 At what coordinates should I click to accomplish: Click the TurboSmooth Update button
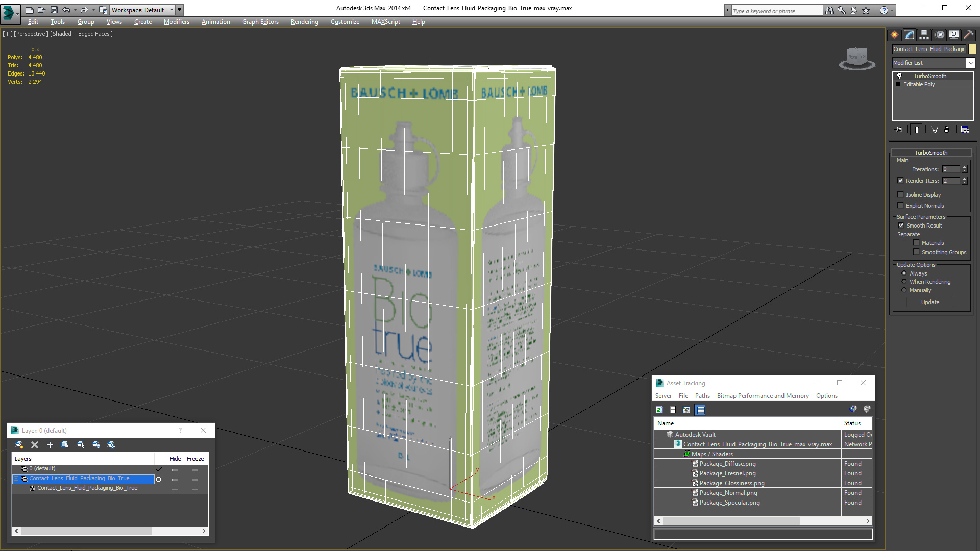pos(930,302)
